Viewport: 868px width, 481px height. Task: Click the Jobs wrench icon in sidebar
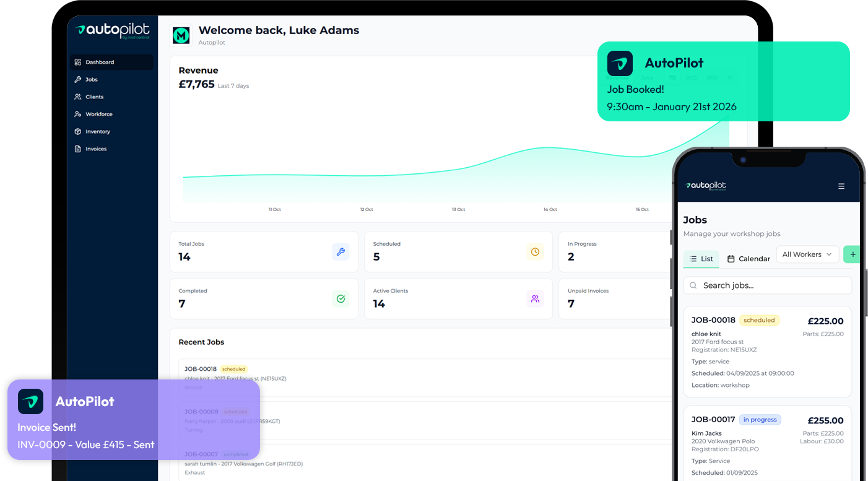78,80
